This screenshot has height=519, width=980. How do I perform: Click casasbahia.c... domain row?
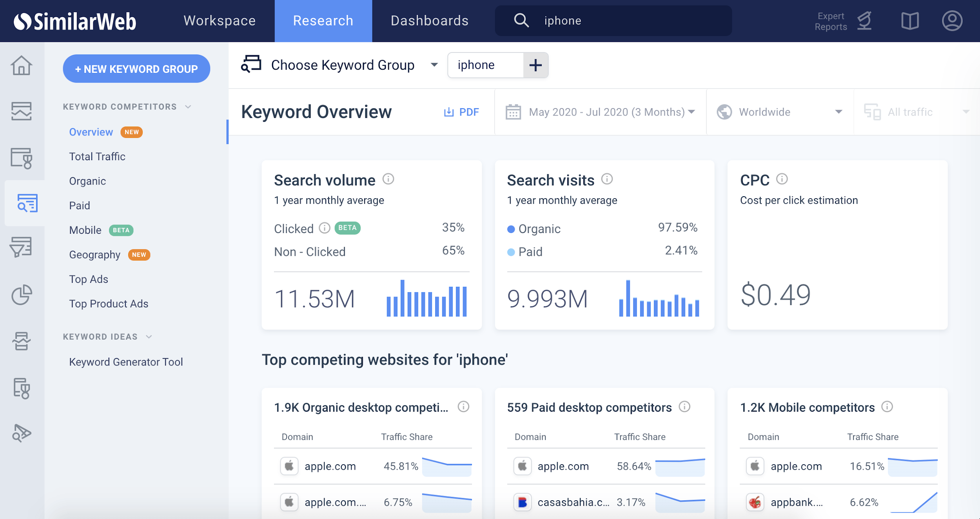pyautogui.click(x=606, y=502)
